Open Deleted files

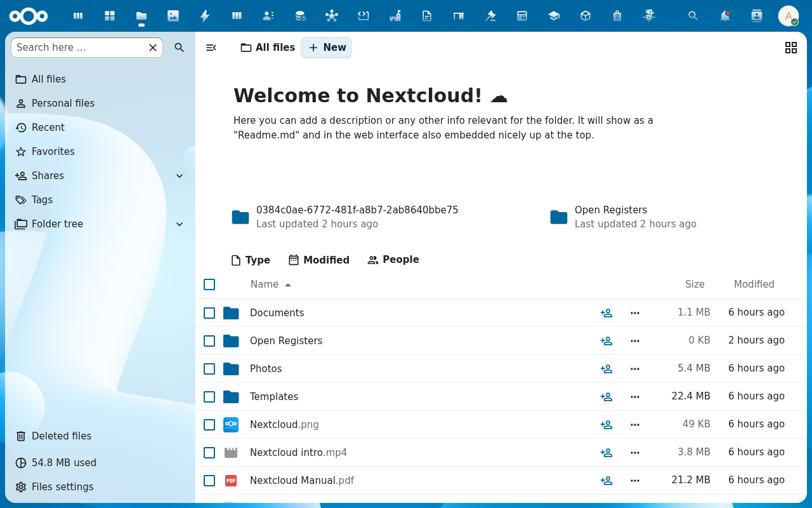pos(100,436)
